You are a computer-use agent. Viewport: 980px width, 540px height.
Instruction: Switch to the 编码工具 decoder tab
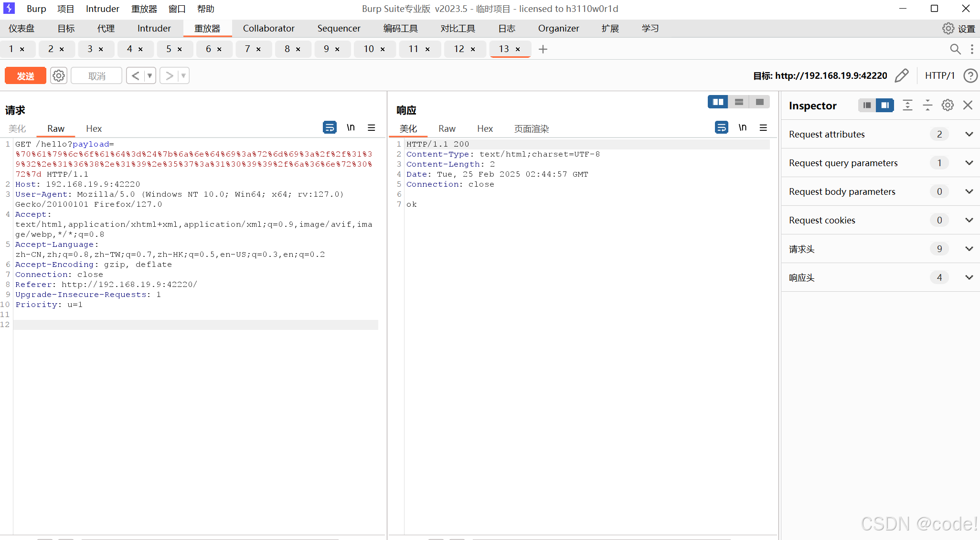click(x=401, y=29)
